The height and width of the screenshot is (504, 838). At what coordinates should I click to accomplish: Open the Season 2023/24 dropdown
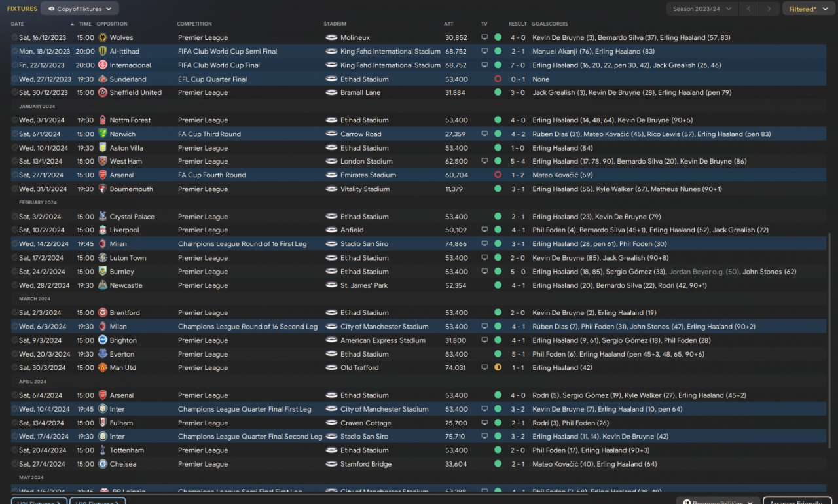(702, 9)
